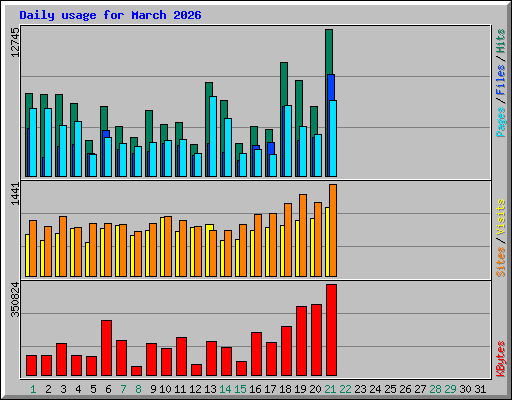Click the orange sites bar for day 21
The image size is (512, 400).
(333, 230)
